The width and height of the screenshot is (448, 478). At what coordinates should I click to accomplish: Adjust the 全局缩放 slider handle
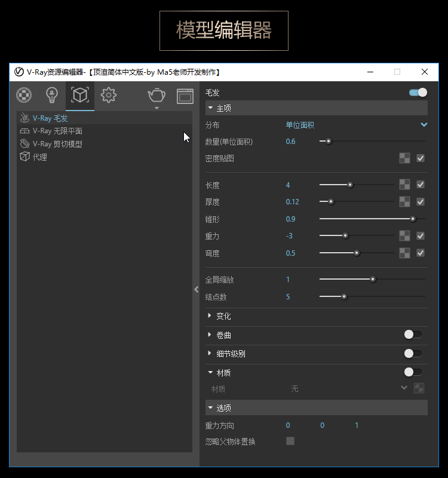(x=373, y=279)
